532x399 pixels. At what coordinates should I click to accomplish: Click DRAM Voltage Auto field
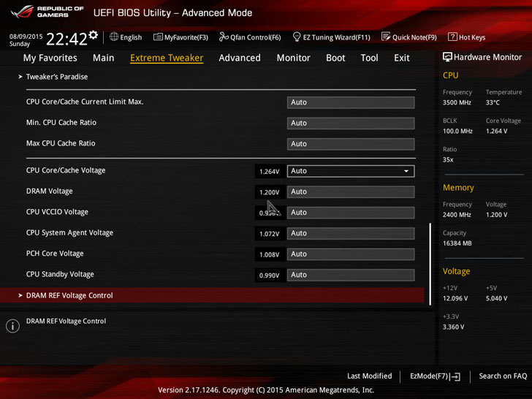click(x=351, y=191)
